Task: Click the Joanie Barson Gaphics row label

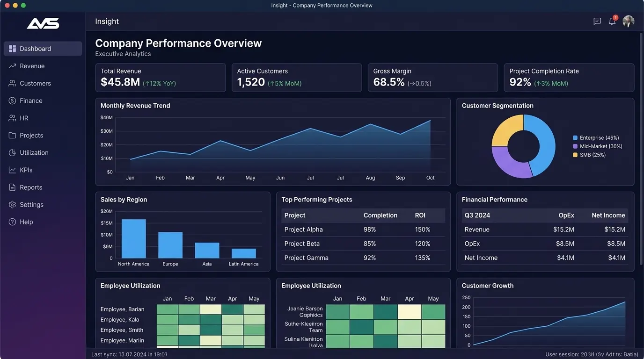Action: (x=305, y=312)
